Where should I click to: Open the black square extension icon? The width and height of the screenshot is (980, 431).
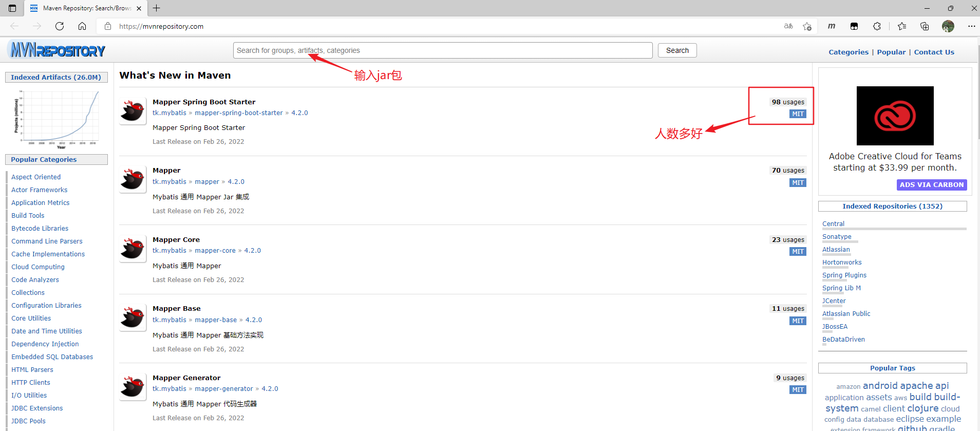tap(854, 26)
